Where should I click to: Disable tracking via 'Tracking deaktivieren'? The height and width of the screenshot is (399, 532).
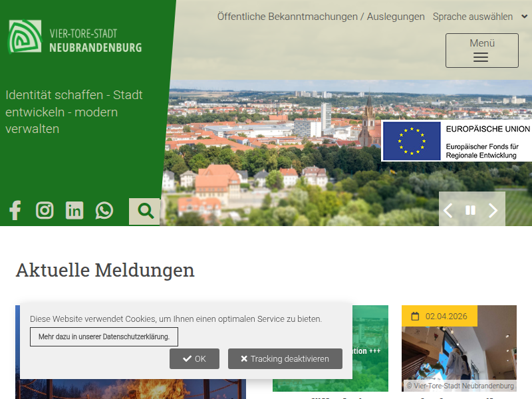tap(285, 358)
